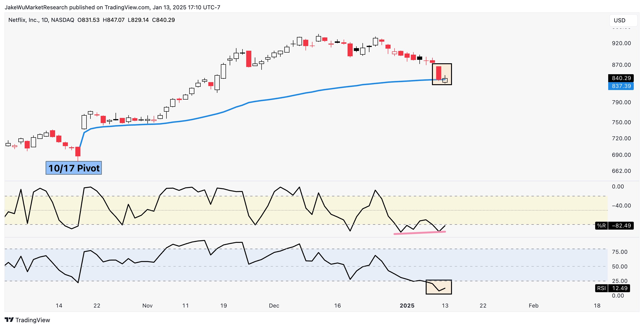This screenshot has height=328, width=644.
Task: Click the 10/17 Pivot label
Action: 74,168
